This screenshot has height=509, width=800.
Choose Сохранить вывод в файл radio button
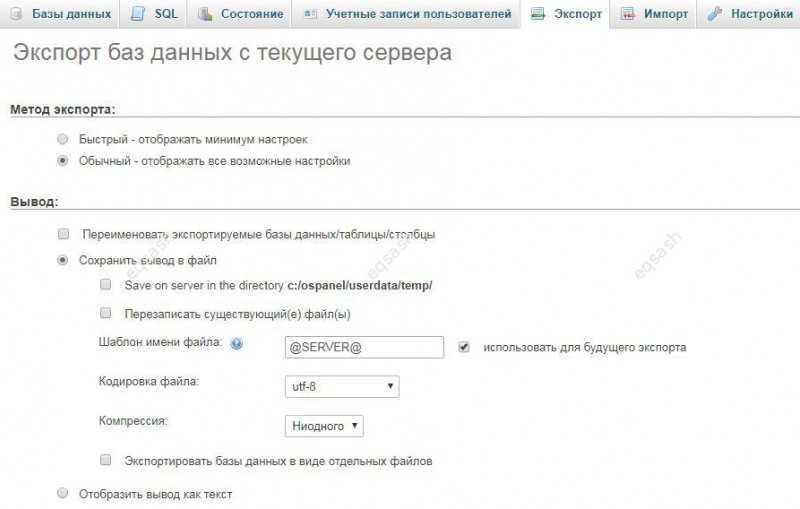(62, 260)
